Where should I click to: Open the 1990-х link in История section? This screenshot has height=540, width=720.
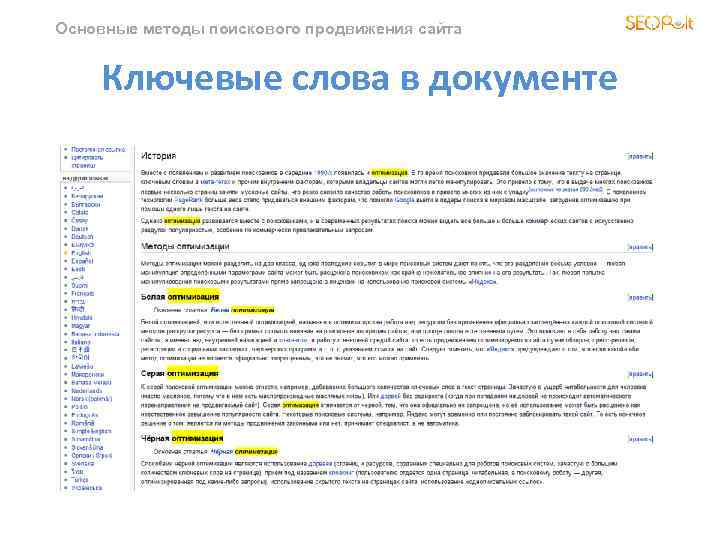coord(323,173)
